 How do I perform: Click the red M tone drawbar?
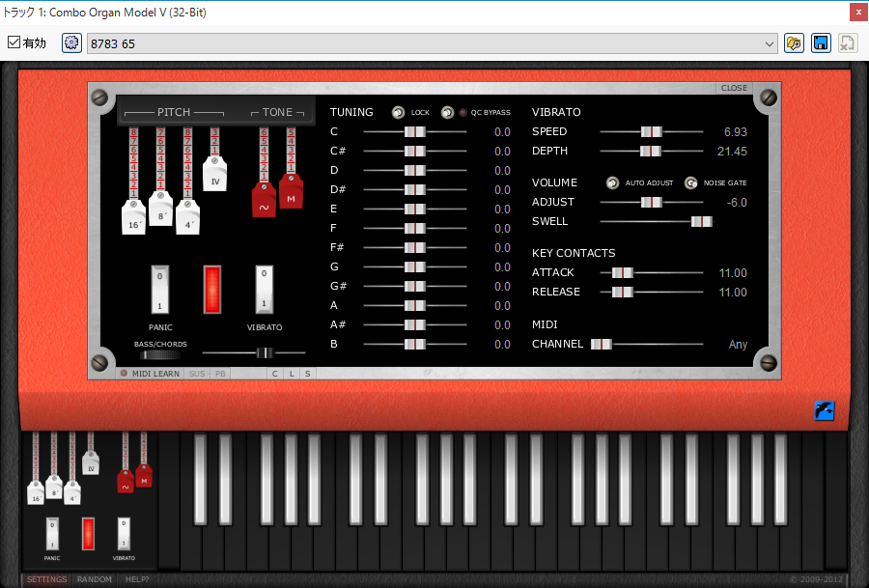pyautogui.click(x=291, y=192)
